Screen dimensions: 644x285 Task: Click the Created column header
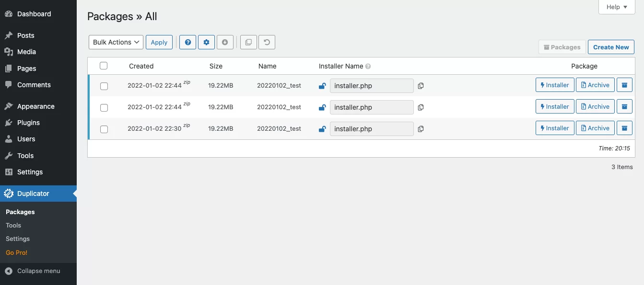(x=141, y=66)
